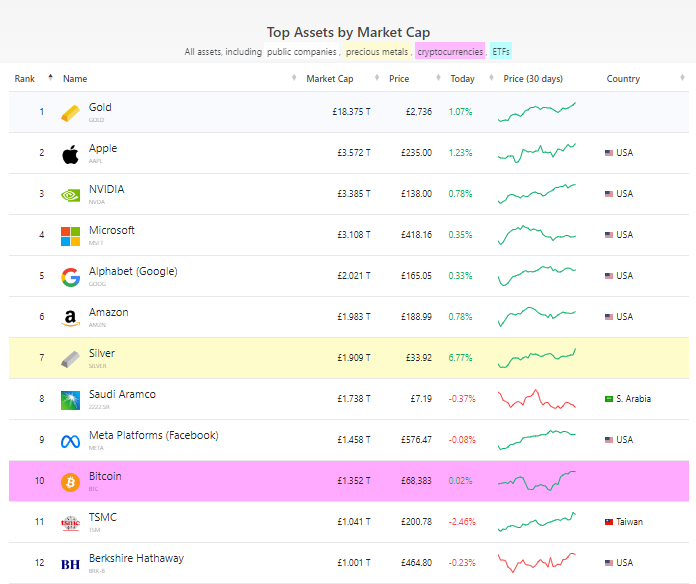Open the public companies filter link
The height and width of the screenshot is (584, 696).
(302, 51)
